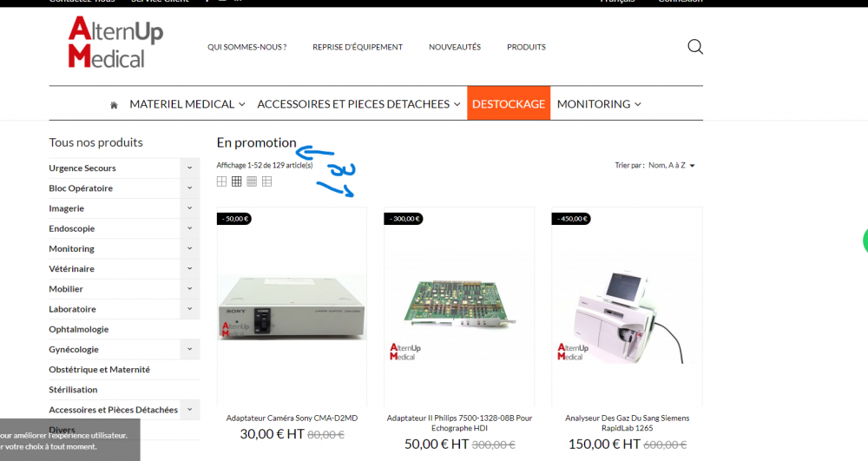The width and height of the screenshot is (868, 461).
Task: Expand the Laboratoire category arrow
Action: (x=189, y=309)
